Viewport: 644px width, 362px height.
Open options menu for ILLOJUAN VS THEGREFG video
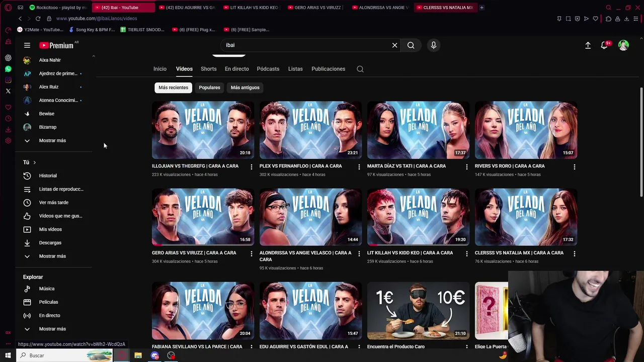252,166
